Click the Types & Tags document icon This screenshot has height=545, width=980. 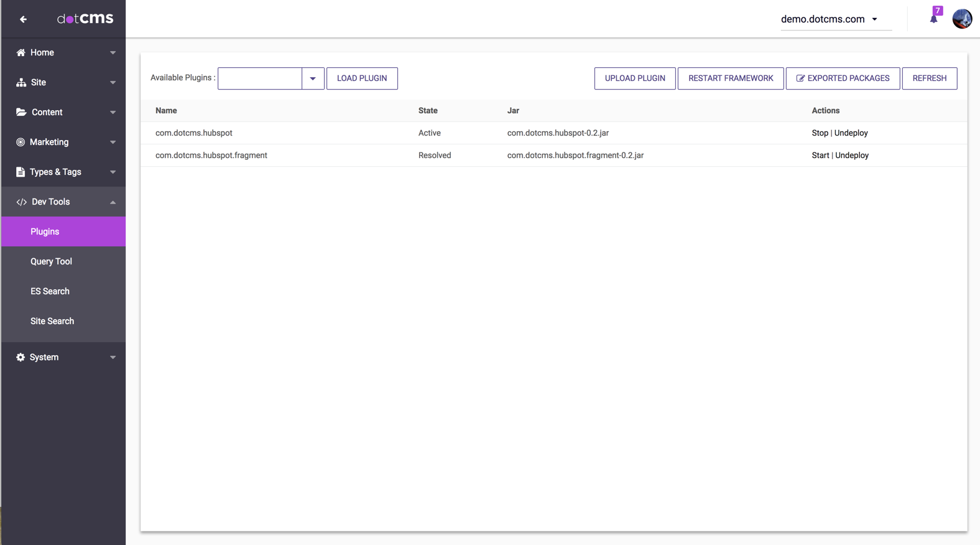(x=21, y=172)
